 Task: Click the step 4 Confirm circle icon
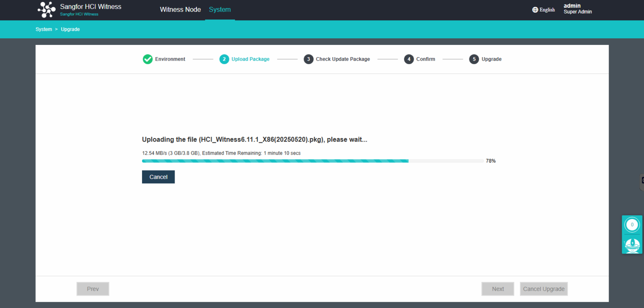coord(409,59)
